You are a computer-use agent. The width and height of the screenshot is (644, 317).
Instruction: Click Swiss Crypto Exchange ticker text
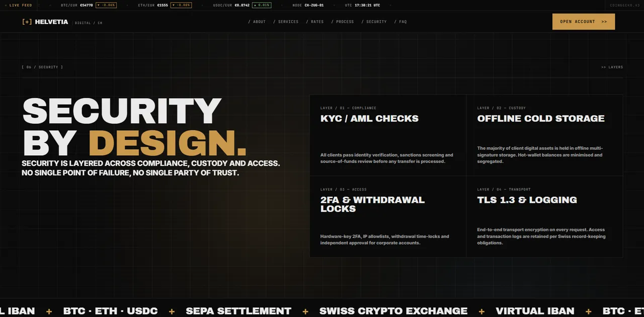pyautogui.click(x=393, y=311)
